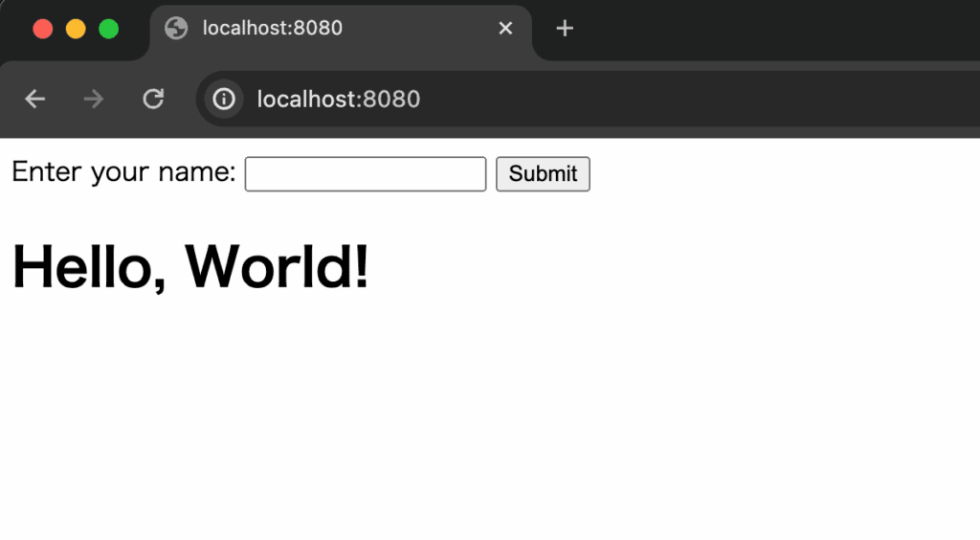
Task: Click the browser forward arrow
Action: pos(94,99)
